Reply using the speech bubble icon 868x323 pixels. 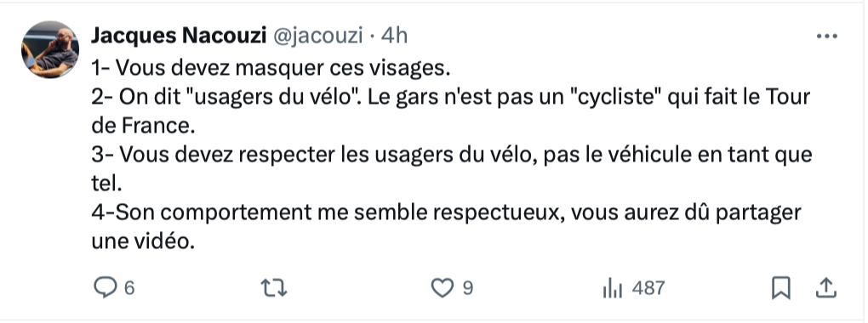[105, 288]
